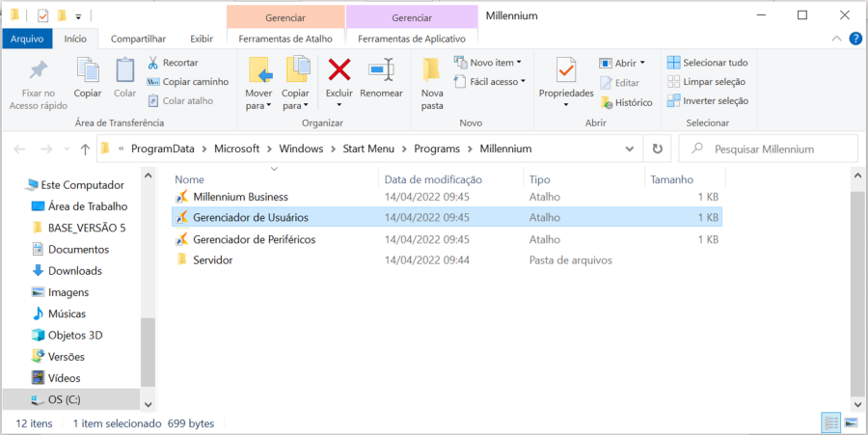Open the recent locations dropdown arrow
Viewport: 868px width, 435px height.
pos(67,149)
